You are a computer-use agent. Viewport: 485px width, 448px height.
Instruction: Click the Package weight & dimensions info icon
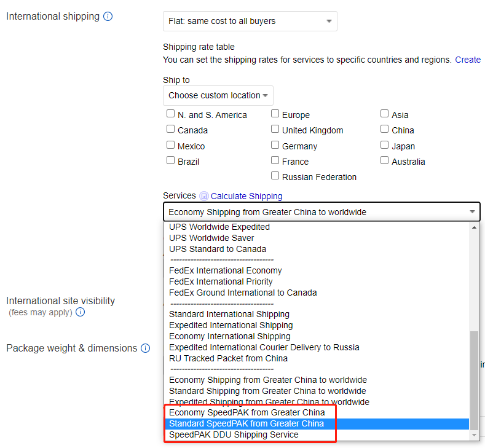(x=145, y=348)
